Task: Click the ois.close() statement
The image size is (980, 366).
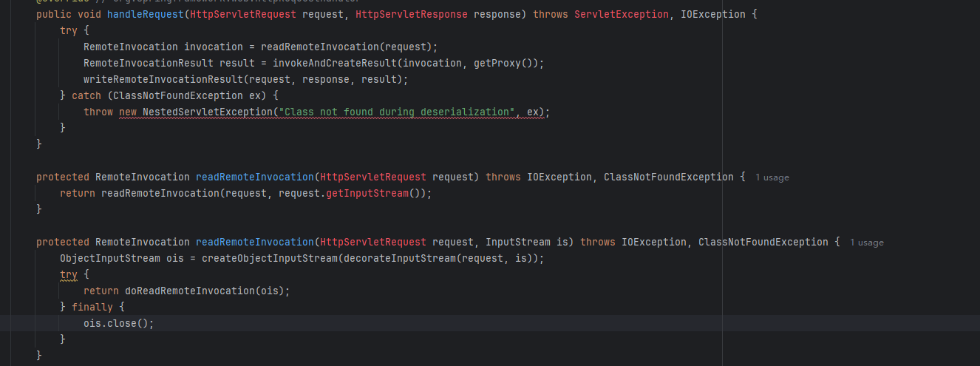Action: click(119, 323)
